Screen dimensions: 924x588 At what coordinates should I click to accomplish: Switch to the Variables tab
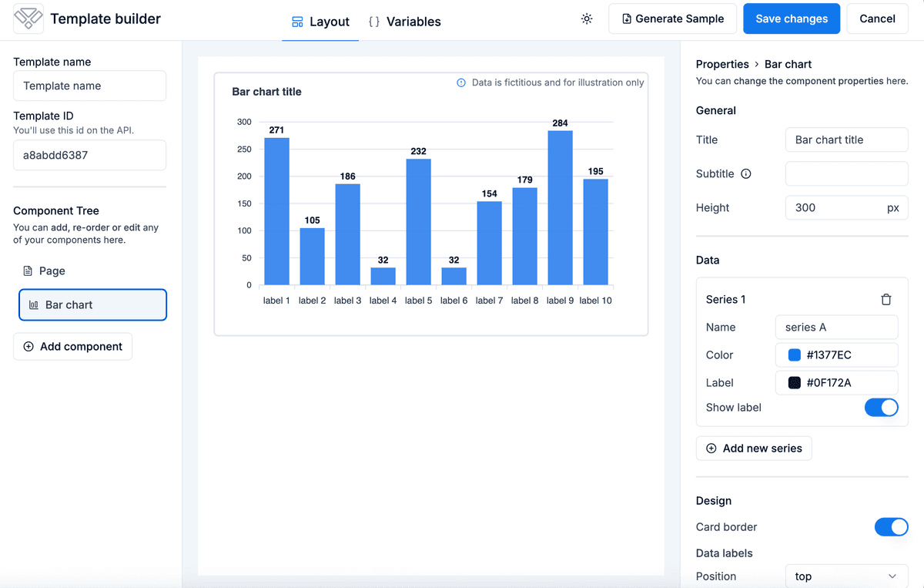[404, 22]
